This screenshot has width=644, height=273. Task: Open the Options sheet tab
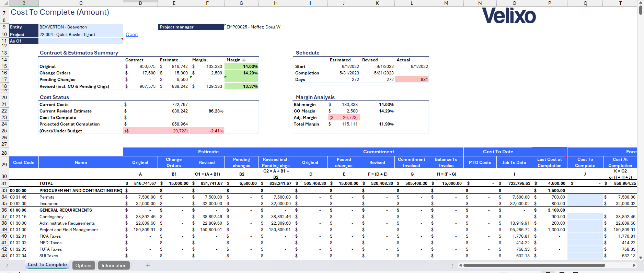[x=84, y=265]
